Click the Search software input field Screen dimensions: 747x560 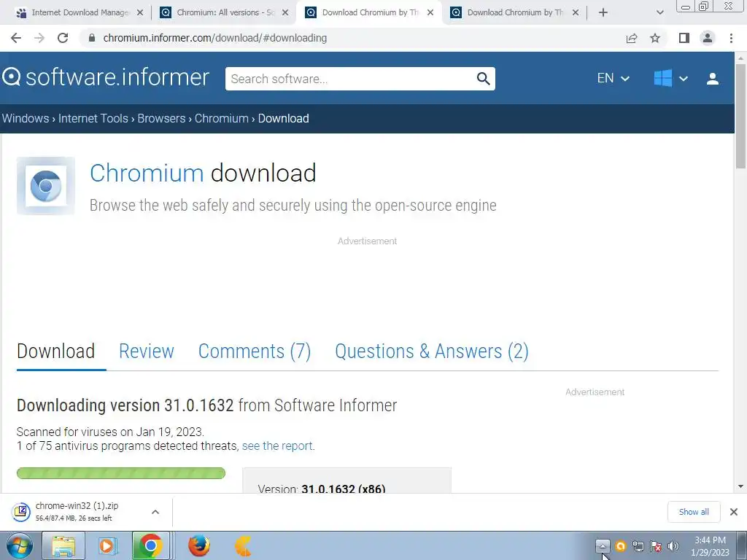pos(352,79)
